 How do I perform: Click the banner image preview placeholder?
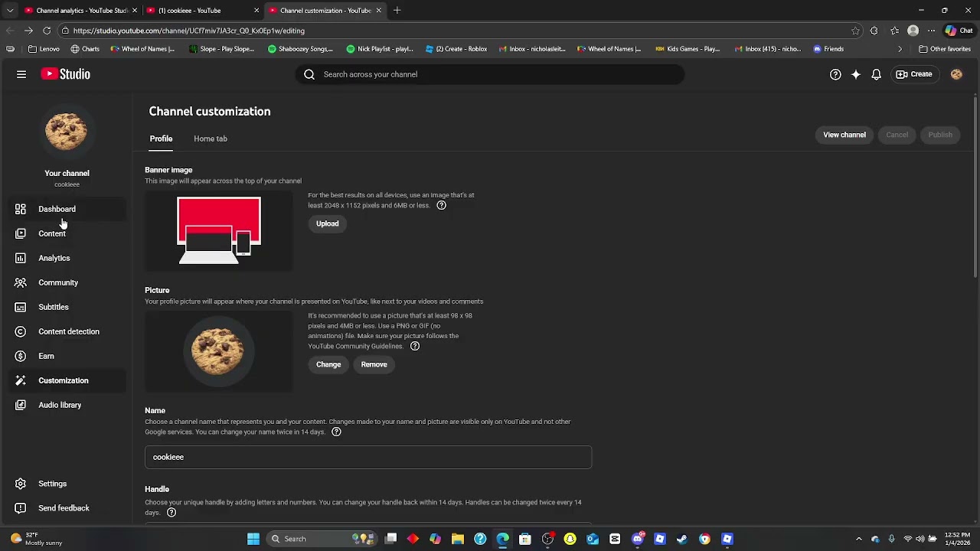coord(219,230)
